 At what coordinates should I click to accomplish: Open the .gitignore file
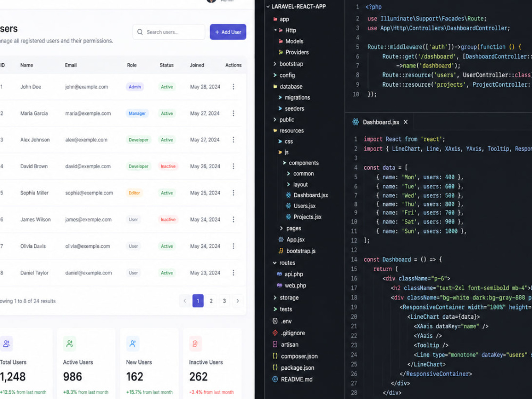(x=289, y=333)
